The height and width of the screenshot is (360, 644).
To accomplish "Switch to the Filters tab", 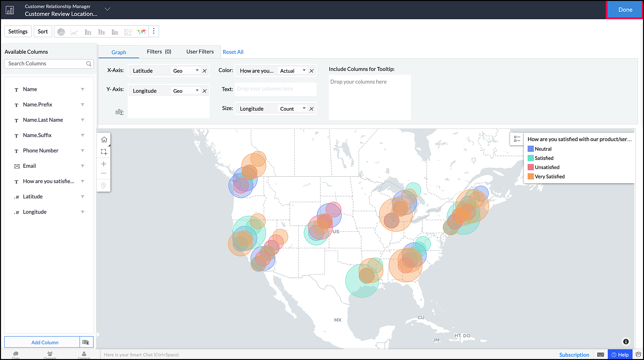I will click(x=159, y=52).
